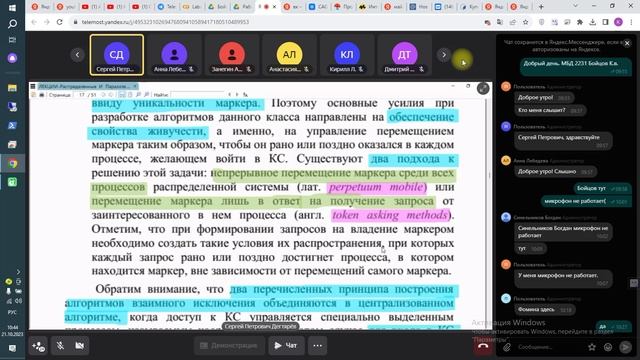Click the attach file paperclip in chat
Screen dimensions: 640x360
pyautogui.click(x=507, y=347)
